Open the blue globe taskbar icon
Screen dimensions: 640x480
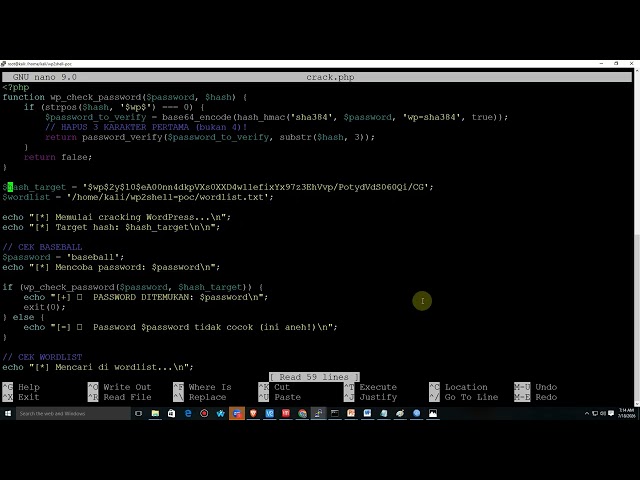[x=416, y=413]
